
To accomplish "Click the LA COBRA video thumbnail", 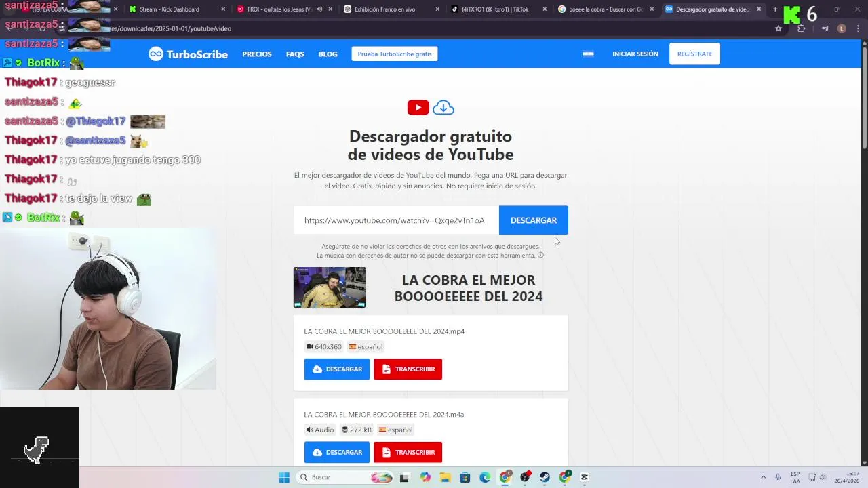I will pos(330,287).
